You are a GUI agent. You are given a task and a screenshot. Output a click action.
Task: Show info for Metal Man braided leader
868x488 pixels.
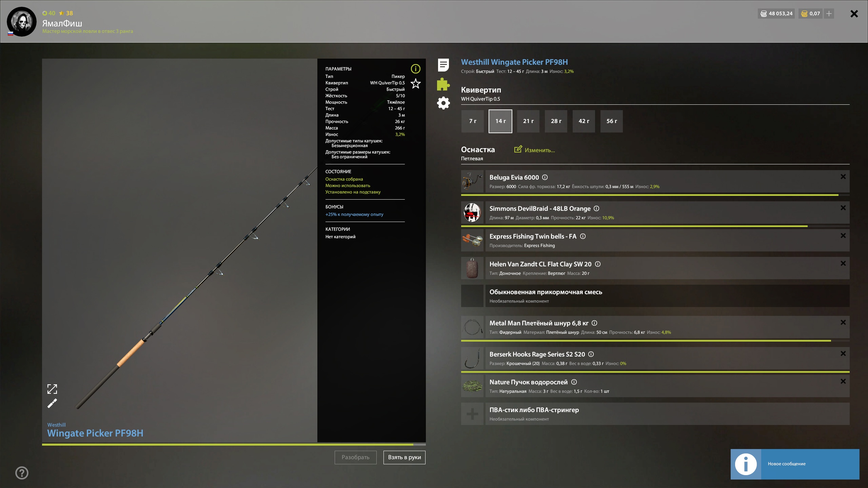click(594, 323)
